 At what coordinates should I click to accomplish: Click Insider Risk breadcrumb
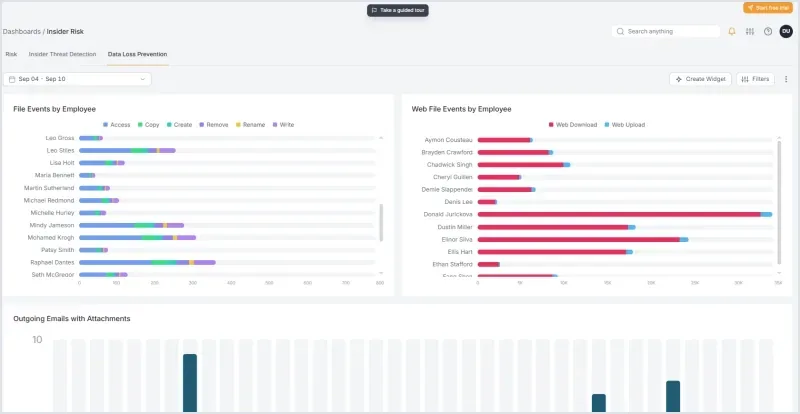coord(65,31)
